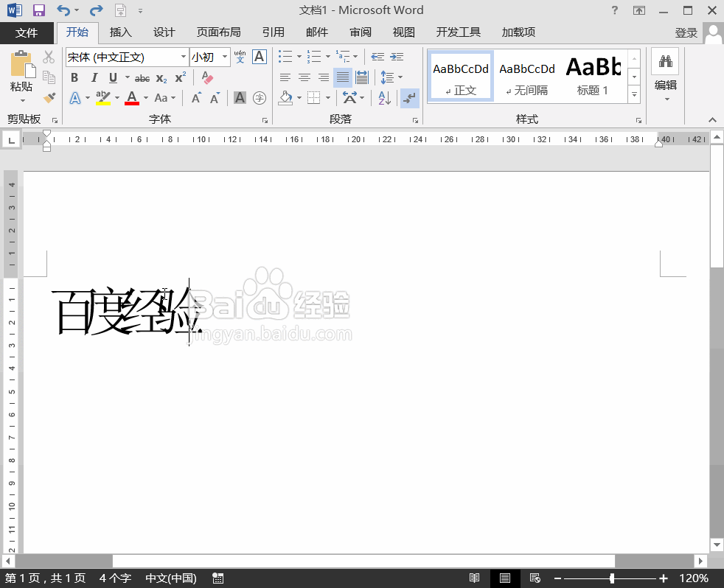This screenshot has height=588, width=724.
Task: Select the Superscript icon
Action: coord(180,77)
